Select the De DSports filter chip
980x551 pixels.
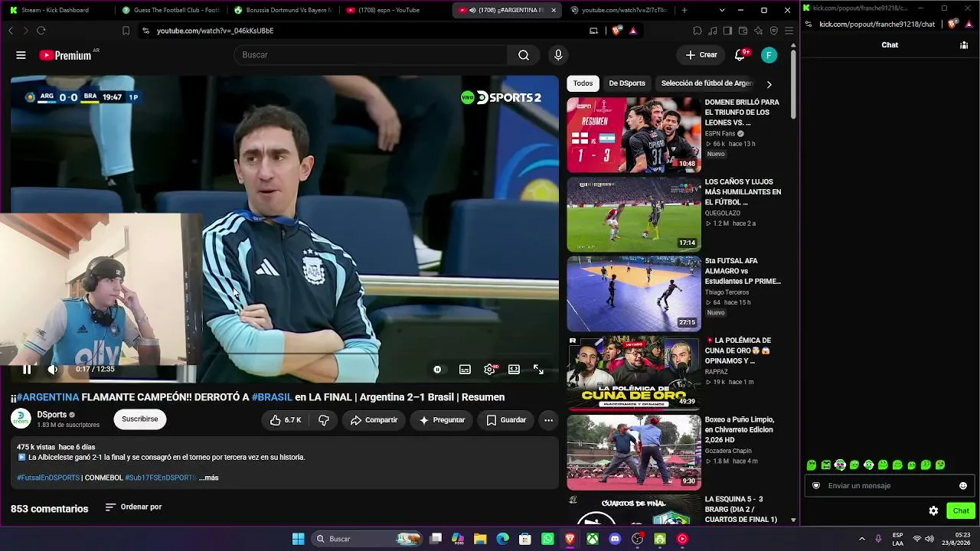point(627,83)
